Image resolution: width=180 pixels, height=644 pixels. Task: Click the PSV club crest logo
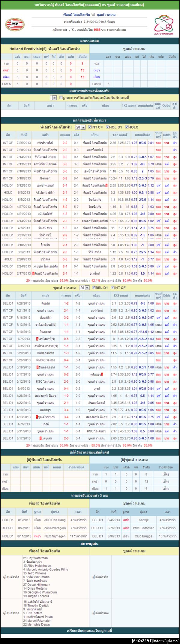pyautogui.click(x=15, y=24)
